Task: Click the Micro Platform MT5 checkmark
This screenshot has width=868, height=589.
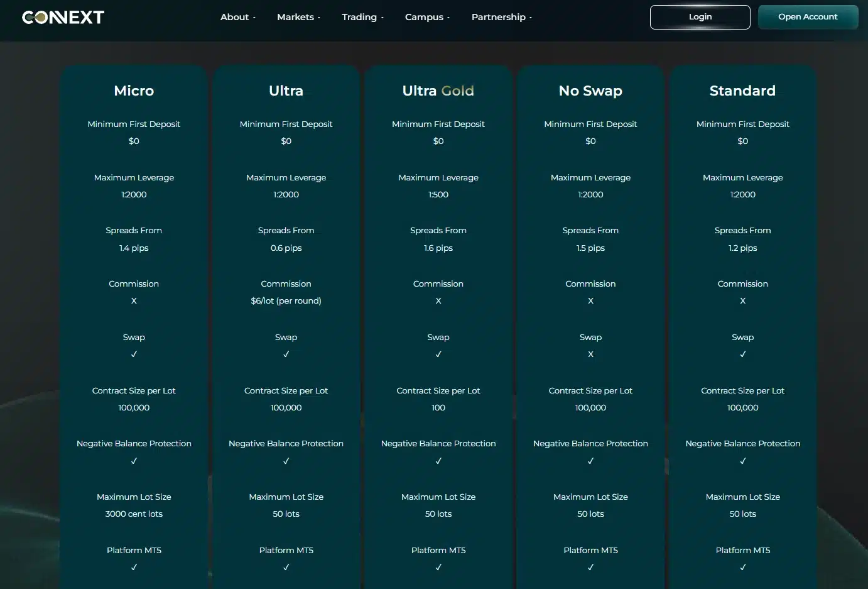Action: tap(134, 568)
